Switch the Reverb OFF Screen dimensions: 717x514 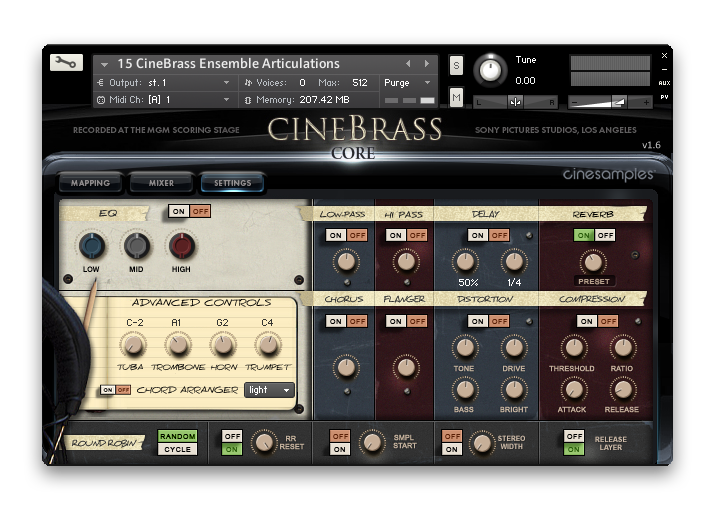(605, 235)
